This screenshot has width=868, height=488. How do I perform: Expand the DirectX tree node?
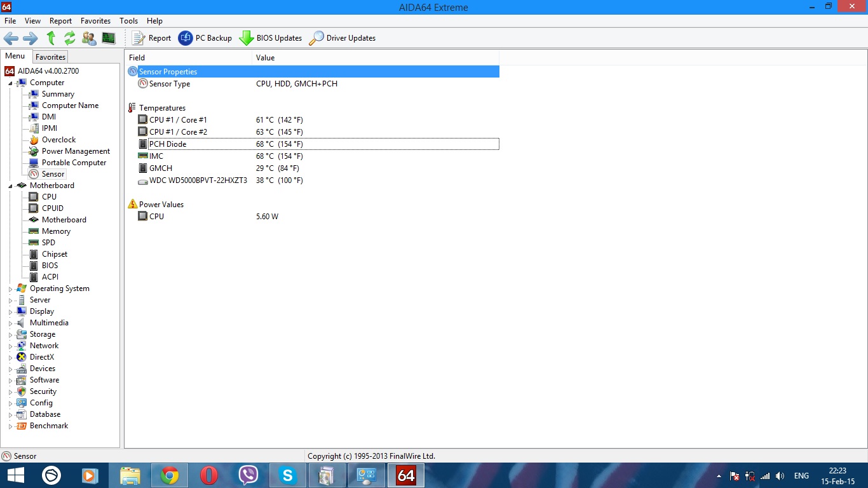point(10,358)
